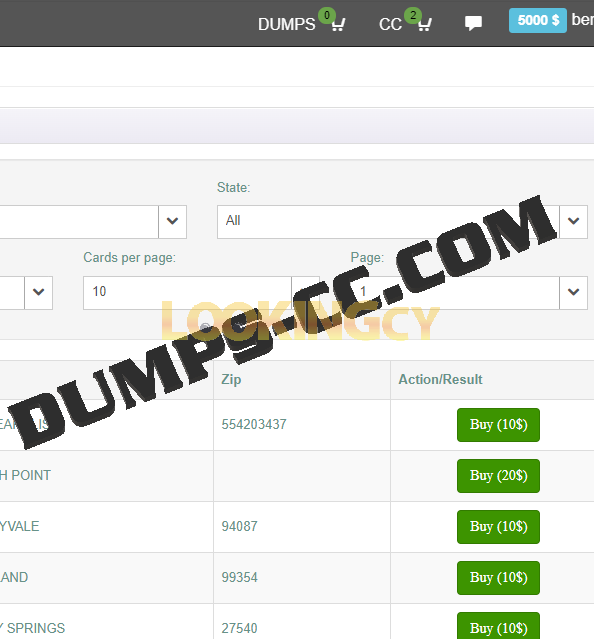Expand the State dropdown arrow
This screenshot has height=639, width=594.
tap(573, 222)
